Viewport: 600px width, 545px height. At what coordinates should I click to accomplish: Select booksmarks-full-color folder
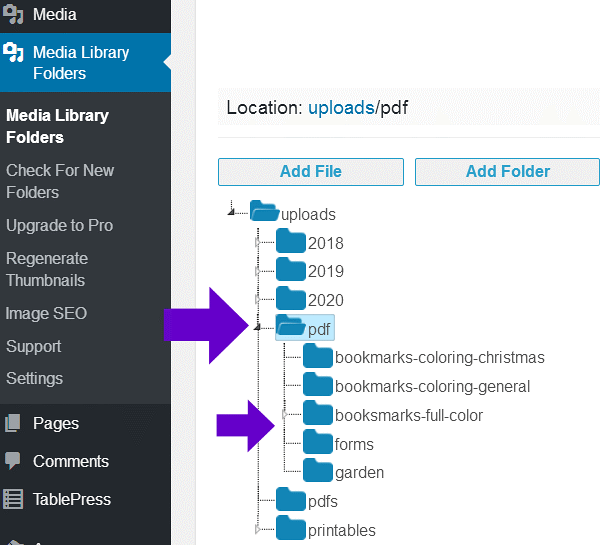408,415
